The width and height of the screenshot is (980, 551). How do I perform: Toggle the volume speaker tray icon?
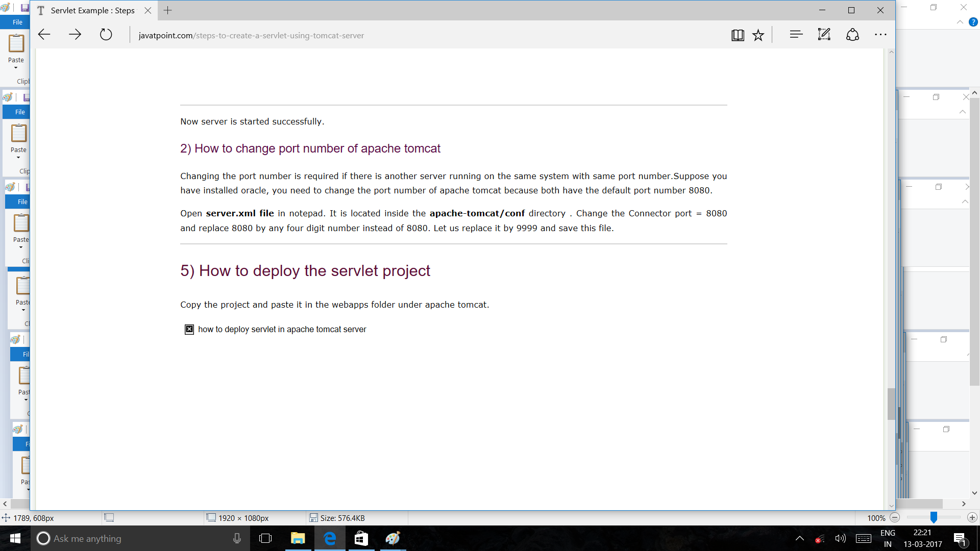tap(840, 538)
